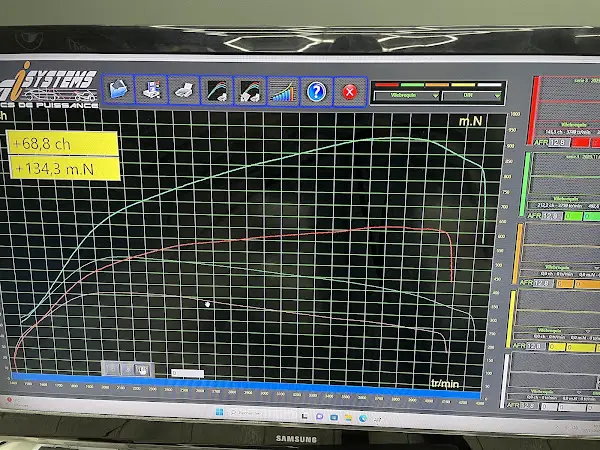Open the Windows Start menu on taskbar
The width and height of the screenshot is (600, 450).
(219, 412)
